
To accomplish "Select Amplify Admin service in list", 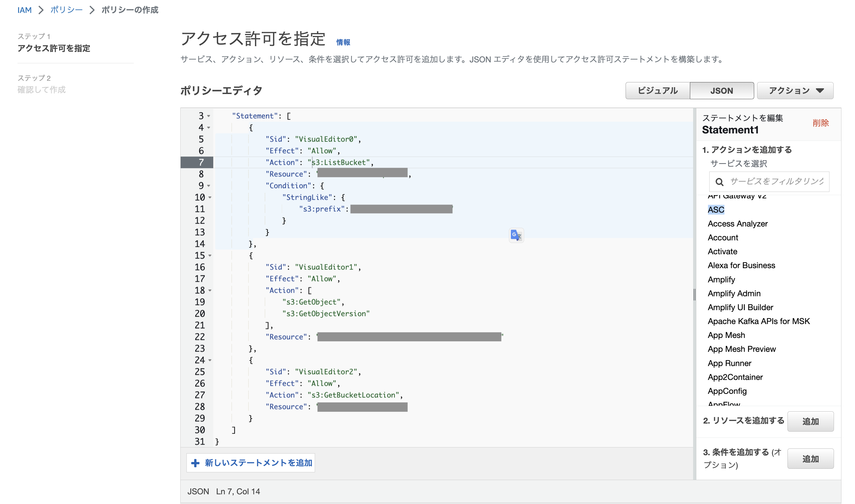I will point(734,293).
